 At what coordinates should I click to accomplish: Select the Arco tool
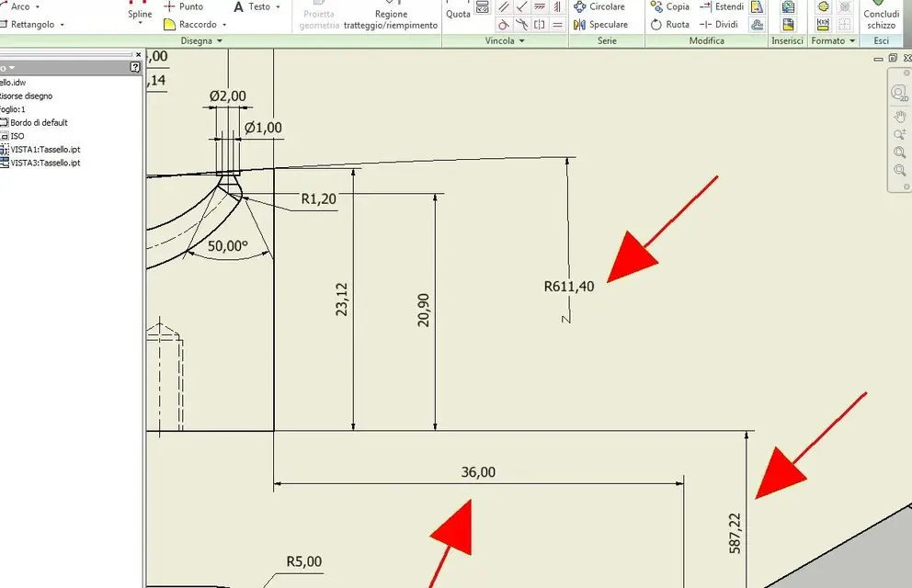[15, 6]
